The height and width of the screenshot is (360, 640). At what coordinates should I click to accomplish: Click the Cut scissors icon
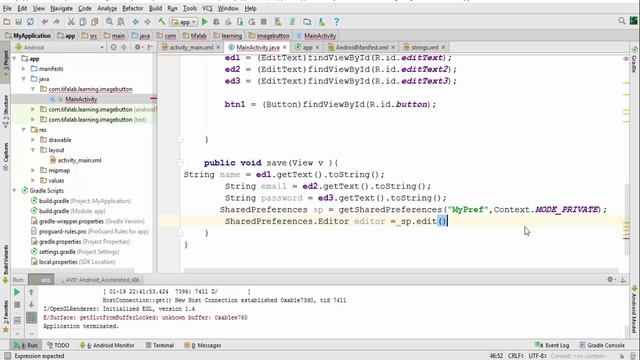pyautogui.click(x=71, y=22)
